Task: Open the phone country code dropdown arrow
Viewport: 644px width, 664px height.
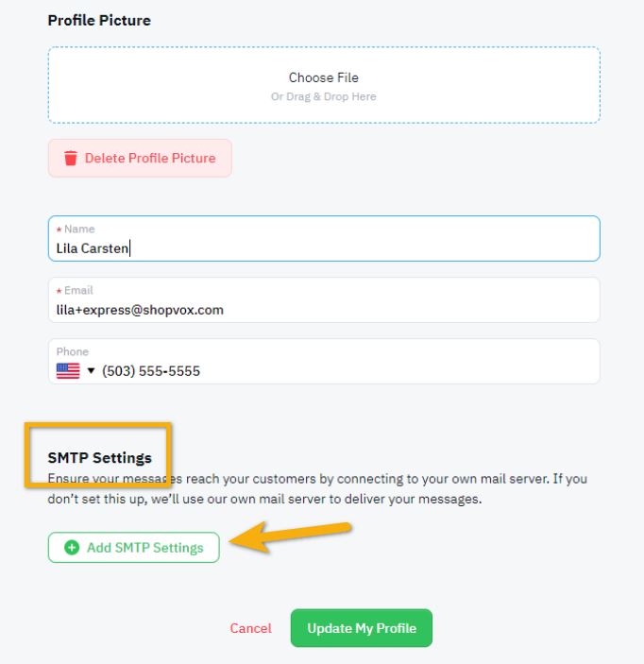Action: coord(91,371)
